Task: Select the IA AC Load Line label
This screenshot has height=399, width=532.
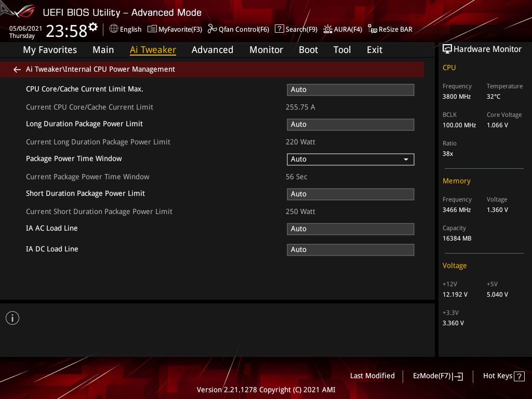Action: [52, 228]
